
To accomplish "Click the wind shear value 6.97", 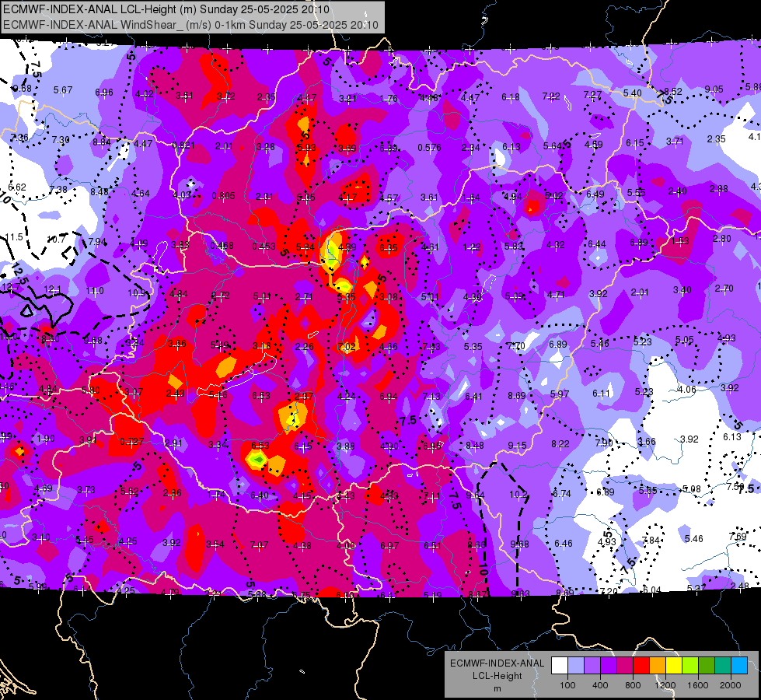I will (389, 546).
